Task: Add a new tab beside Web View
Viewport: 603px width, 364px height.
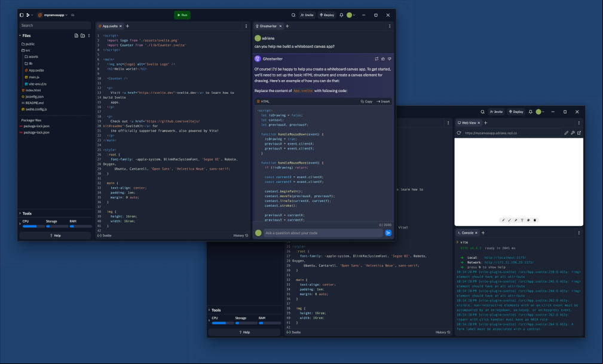Action: [486, 123]
